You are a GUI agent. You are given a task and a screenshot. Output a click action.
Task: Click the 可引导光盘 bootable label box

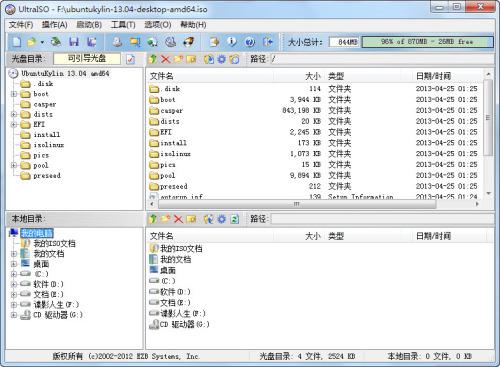tap(87, 59)
